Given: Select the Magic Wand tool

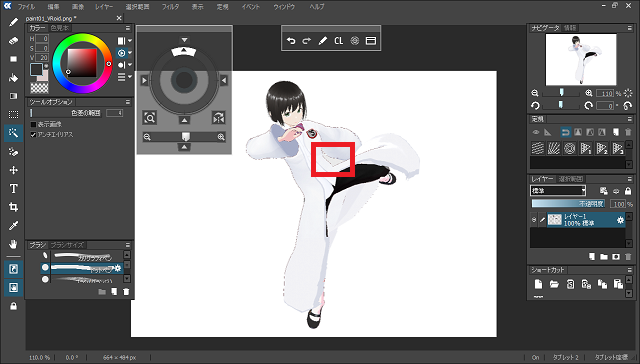Looking at the screenshot, I should [13, 133].
